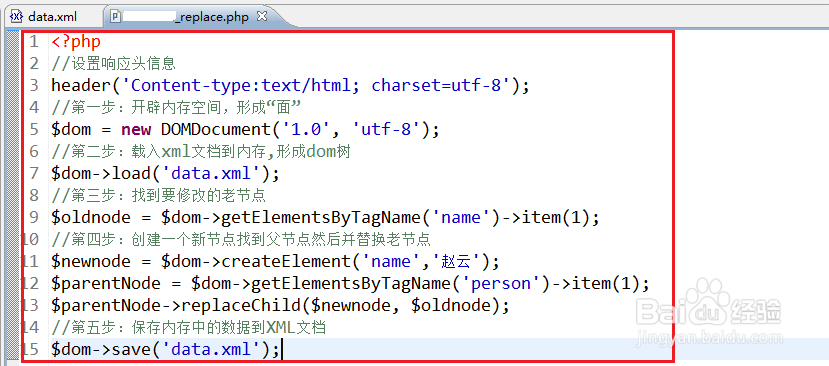Screen dimensions: 829x366
Task: Click the comment 保存内存中的数据到XML文档 on line 14
Action: [188, 328]
